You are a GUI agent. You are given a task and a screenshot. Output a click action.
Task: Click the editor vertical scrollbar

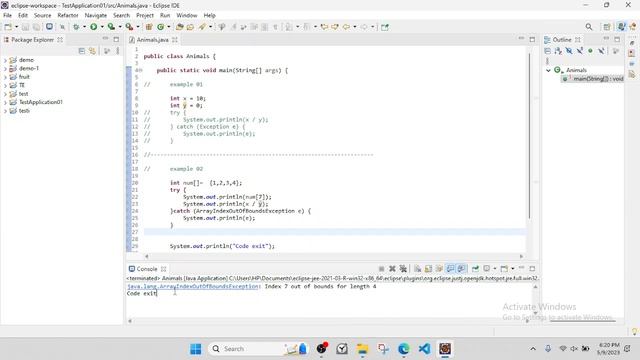point(529,136)
